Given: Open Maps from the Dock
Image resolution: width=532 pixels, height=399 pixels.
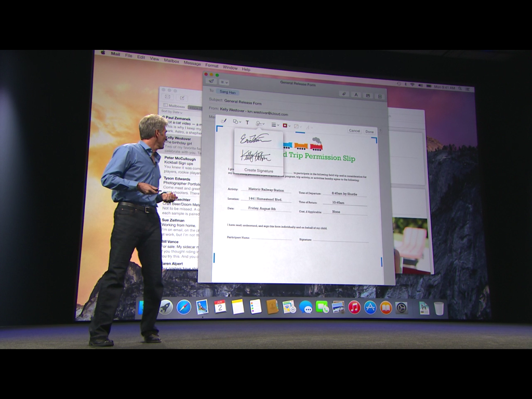Looking at the screenshot, I should 289,308.
